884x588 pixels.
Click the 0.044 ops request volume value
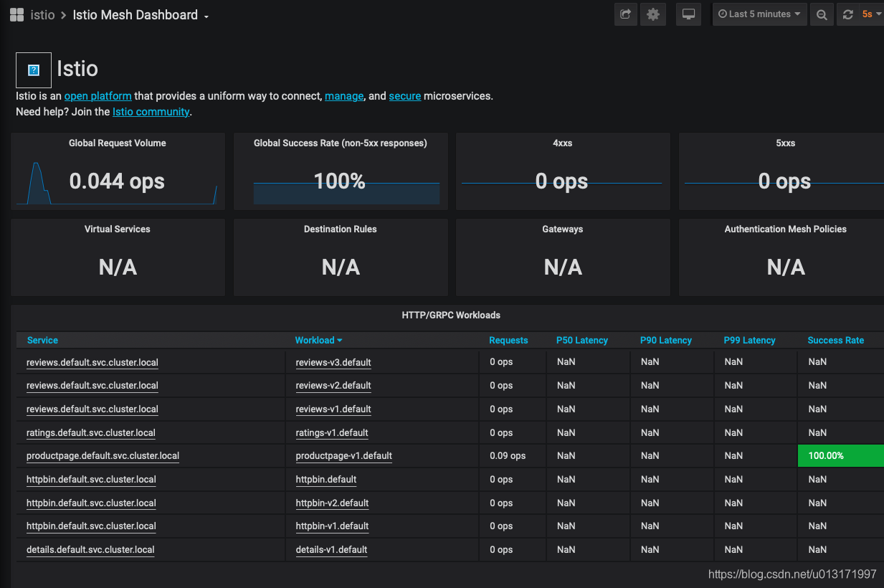click(x=117, y=181)
